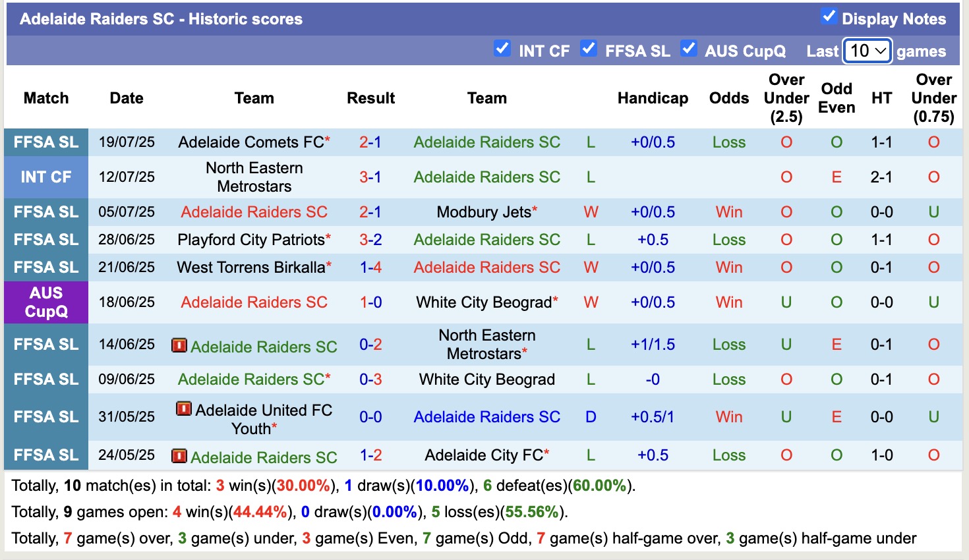
Task: Click the FFSA SL badge on the 19/07 row
Action: point(45,142)
